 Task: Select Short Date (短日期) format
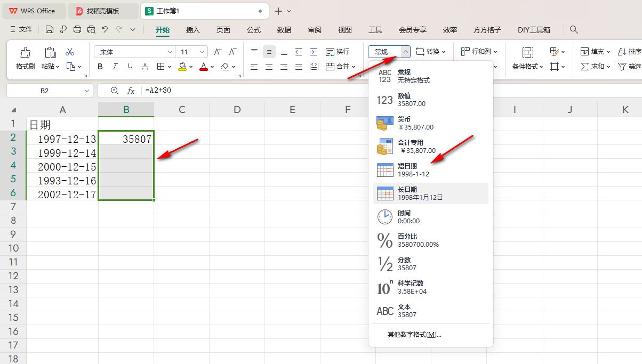point(431,170)
